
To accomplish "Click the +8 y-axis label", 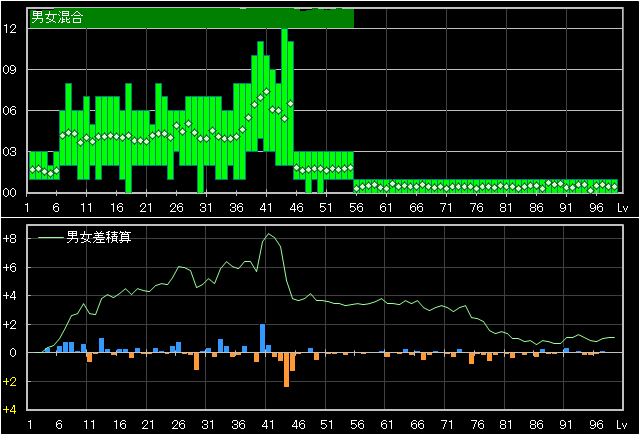I will coord(10,238).
